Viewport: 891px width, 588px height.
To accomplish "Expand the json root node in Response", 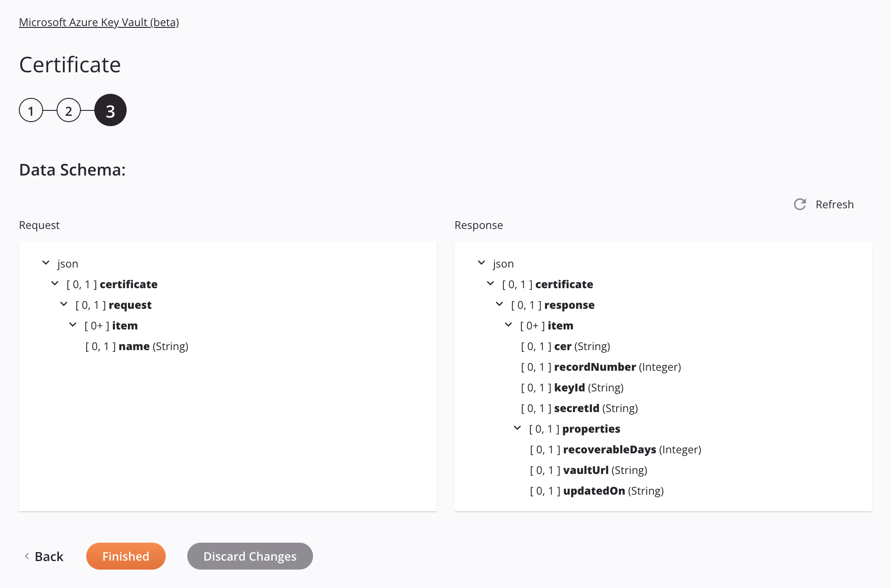I will click(481, 263).
